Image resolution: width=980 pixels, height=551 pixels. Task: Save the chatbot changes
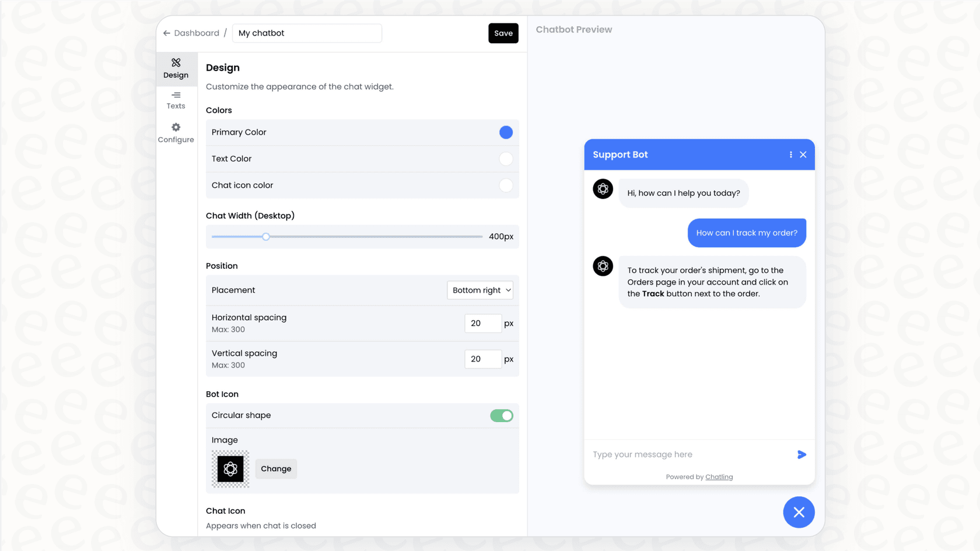(x=503, y=33)
